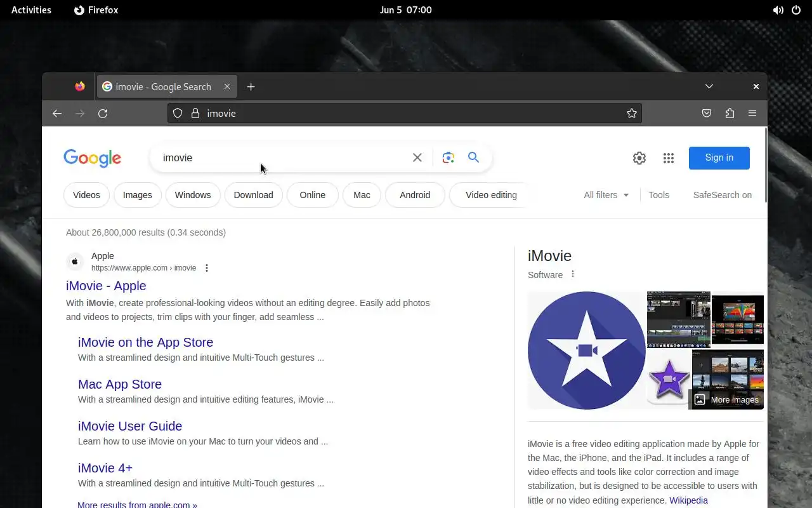Open the shield tracking protection icon
812x508 pixels.
tap(178, 113)
